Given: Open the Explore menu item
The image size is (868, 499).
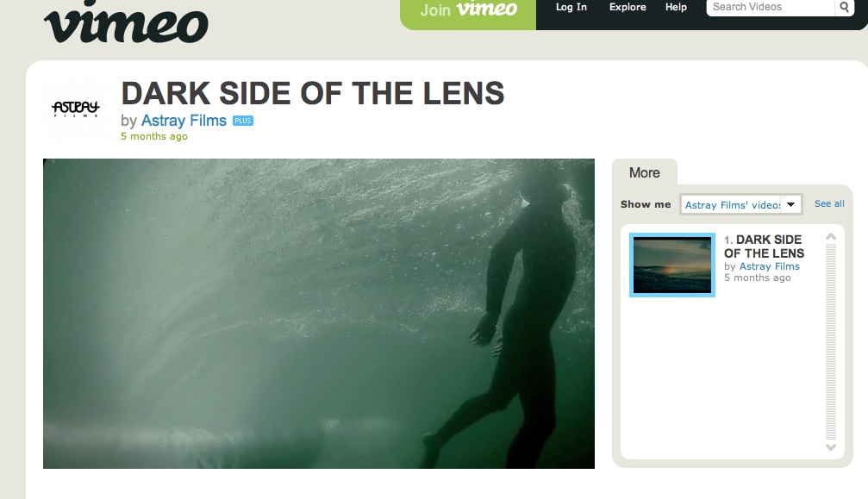Looking at the screenshot, I should (x=628, y=7).
